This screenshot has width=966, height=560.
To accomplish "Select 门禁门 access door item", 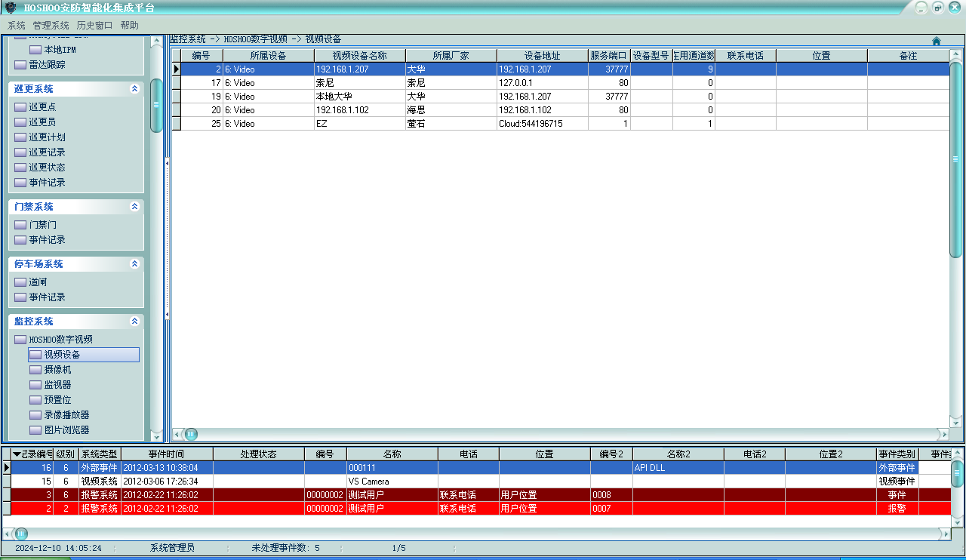I will pyautogui.click(x=42, y=225).
